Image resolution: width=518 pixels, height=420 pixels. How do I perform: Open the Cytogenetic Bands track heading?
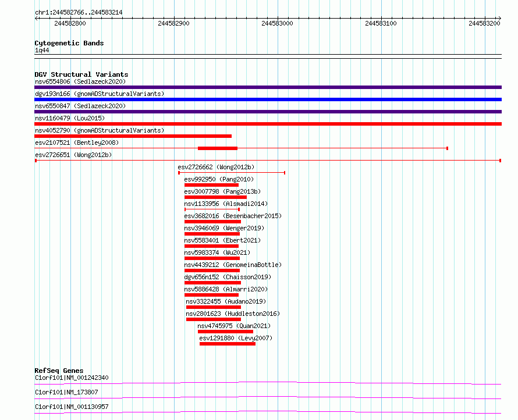click(x=69, y=43)
